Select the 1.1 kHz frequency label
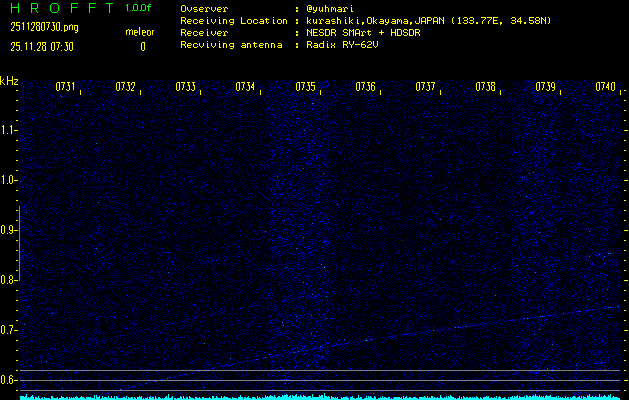The width and height of the screenshot is (629, 400). point(9,130)
